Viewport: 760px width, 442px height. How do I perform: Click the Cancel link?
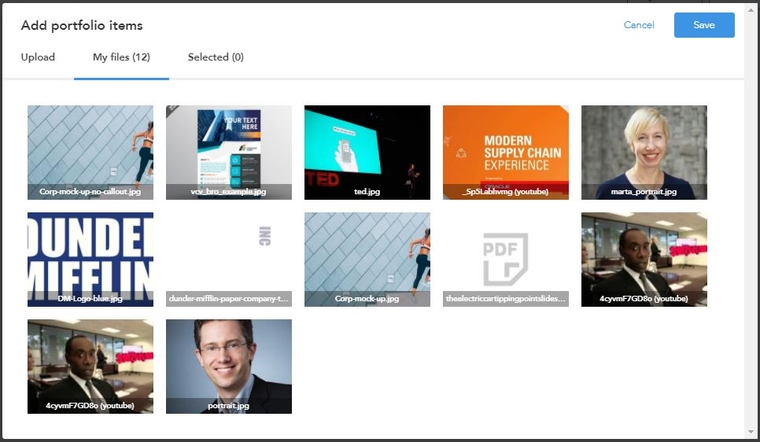click(x=639, y=25)
